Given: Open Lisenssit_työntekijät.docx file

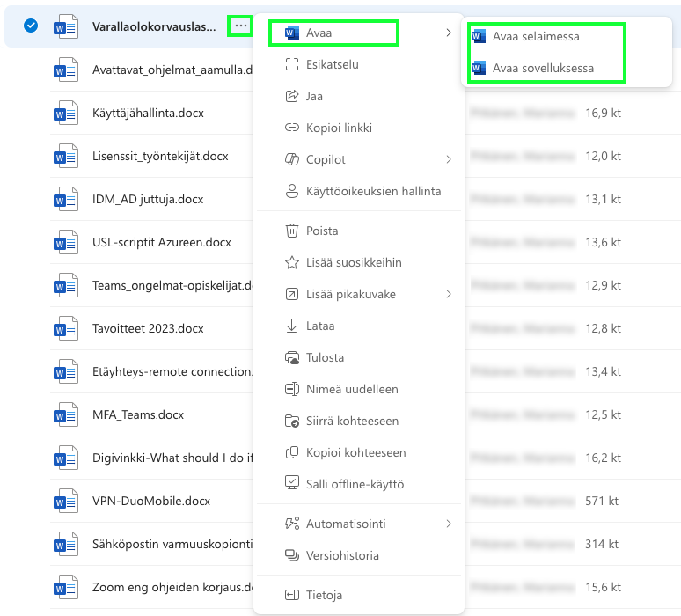Looking at the screenshot, I should pos(160,156).
